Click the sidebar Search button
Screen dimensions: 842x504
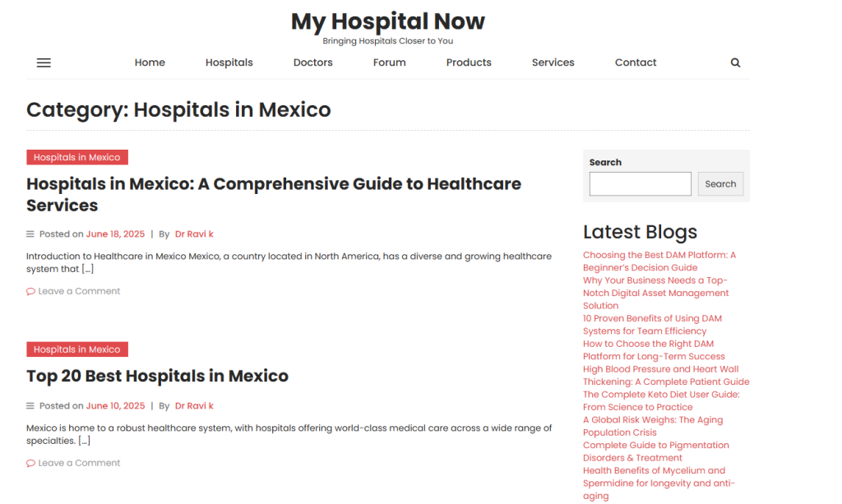point(720,184)
